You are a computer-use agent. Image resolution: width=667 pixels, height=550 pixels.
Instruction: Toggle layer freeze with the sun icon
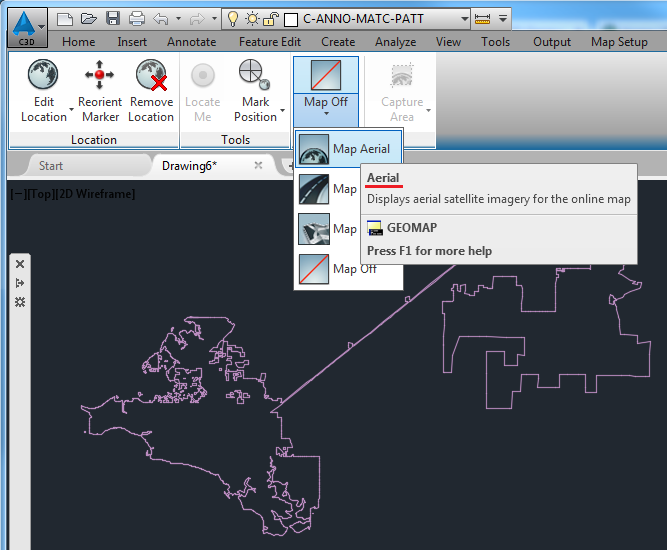pyautogui.click(x=252, y=19)
